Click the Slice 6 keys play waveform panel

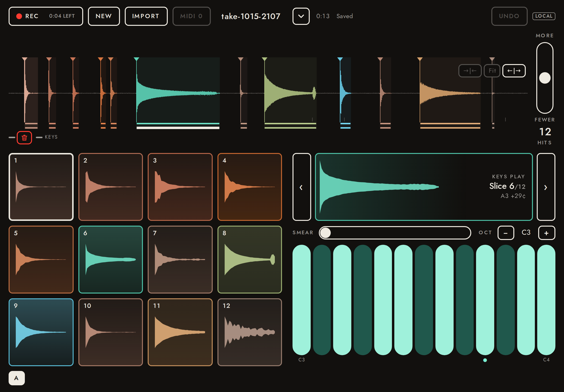(x=424, y=187)
